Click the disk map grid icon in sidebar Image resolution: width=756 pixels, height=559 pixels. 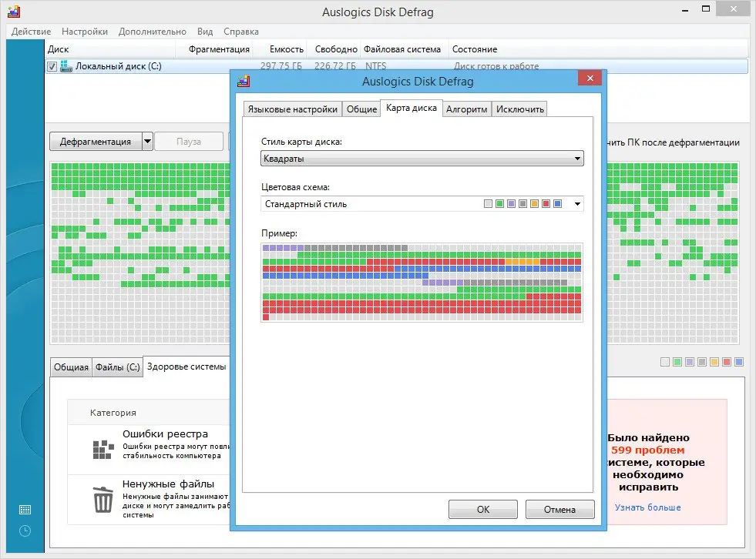coord(25,510)
